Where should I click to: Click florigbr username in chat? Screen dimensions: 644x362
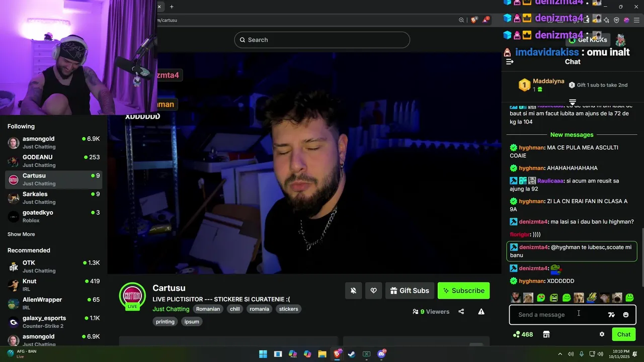[520, 234]
